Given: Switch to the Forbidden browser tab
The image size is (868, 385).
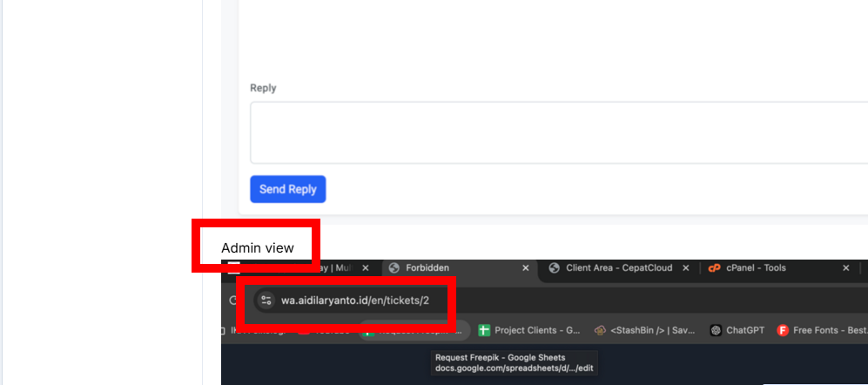Looking at the screenshot, I should coord(460,268).
